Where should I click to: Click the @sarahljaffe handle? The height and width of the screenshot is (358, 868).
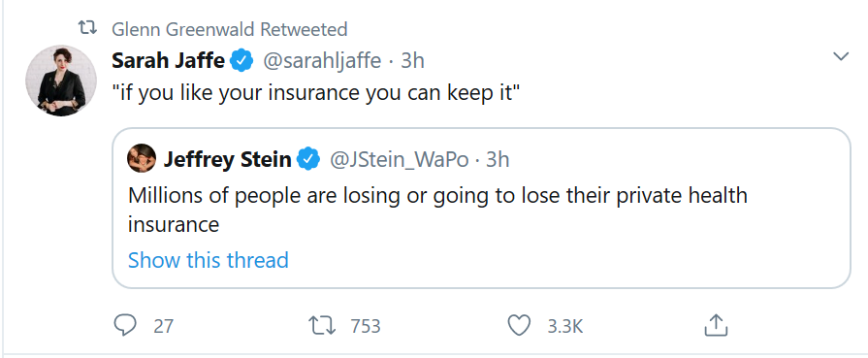click(x=322, y=61)
